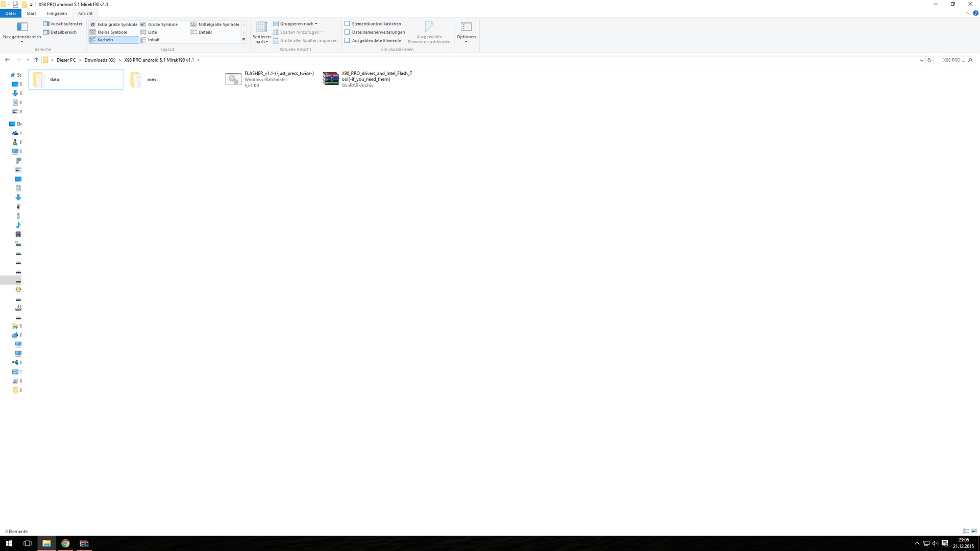Switch to Details layout
This screenshot has height=551, width=980.
pyautogui.click(x=202, y=32)
